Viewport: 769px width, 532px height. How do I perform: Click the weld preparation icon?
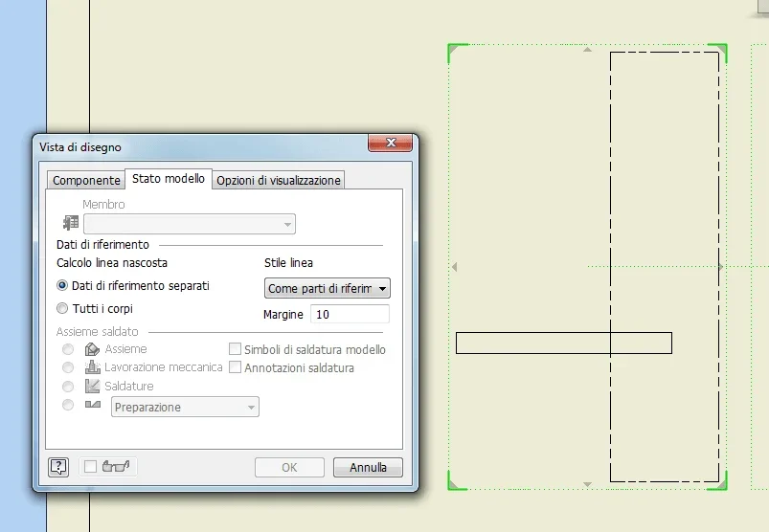point(92,405)
